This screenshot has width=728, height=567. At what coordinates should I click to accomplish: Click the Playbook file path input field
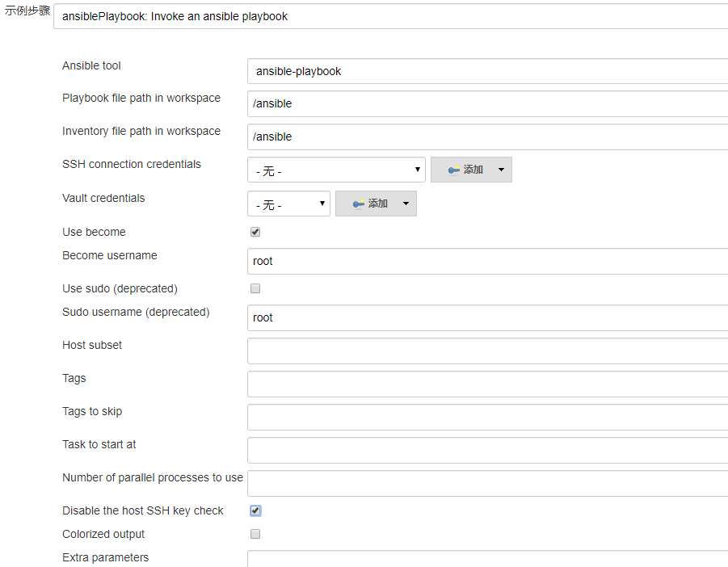pos(487,103)
